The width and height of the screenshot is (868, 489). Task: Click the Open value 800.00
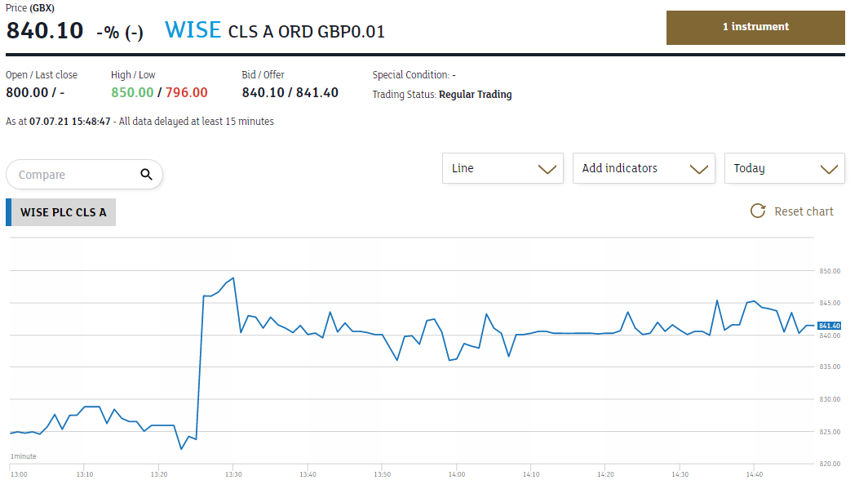[x=27, y=92]
